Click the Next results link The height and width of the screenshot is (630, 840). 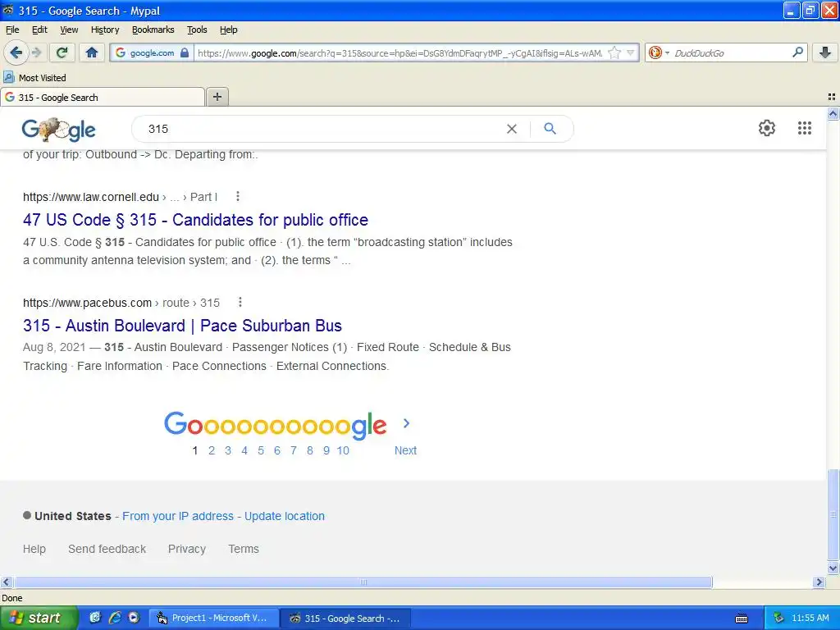tap(405, 450)
